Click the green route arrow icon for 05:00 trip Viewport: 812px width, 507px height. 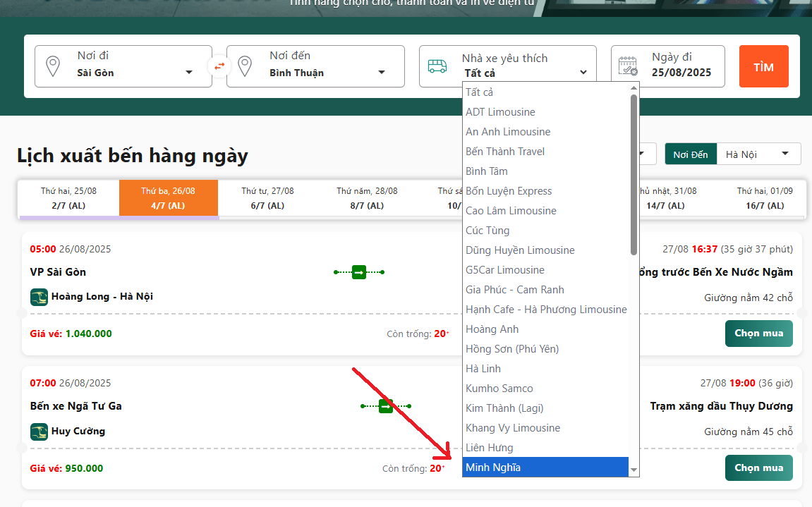(359, 272)
